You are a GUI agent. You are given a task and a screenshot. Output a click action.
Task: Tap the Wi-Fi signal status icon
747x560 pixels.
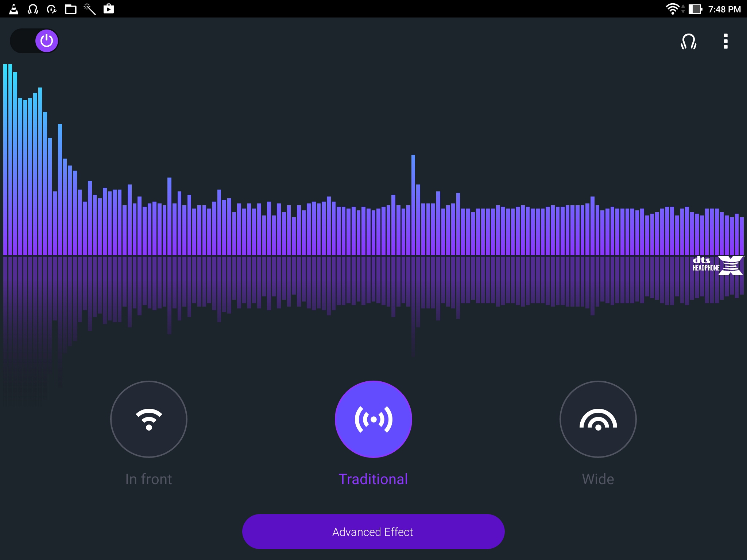[x=672, y=9]
